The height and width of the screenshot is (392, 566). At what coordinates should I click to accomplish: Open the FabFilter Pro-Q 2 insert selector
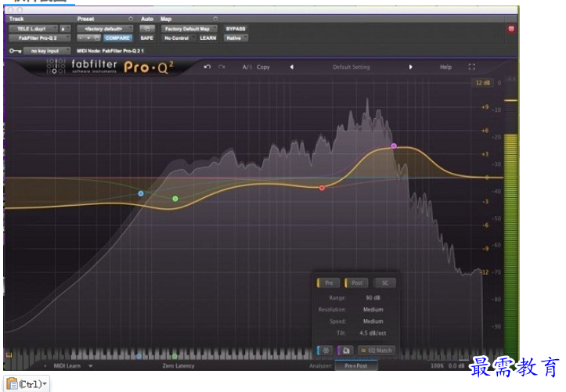(x=39, y=38)
